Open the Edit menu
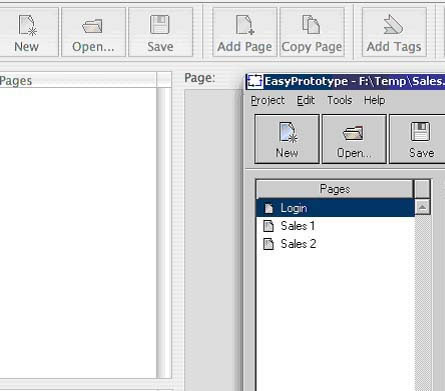Screen dimensions: 445x391 [306, 100]
